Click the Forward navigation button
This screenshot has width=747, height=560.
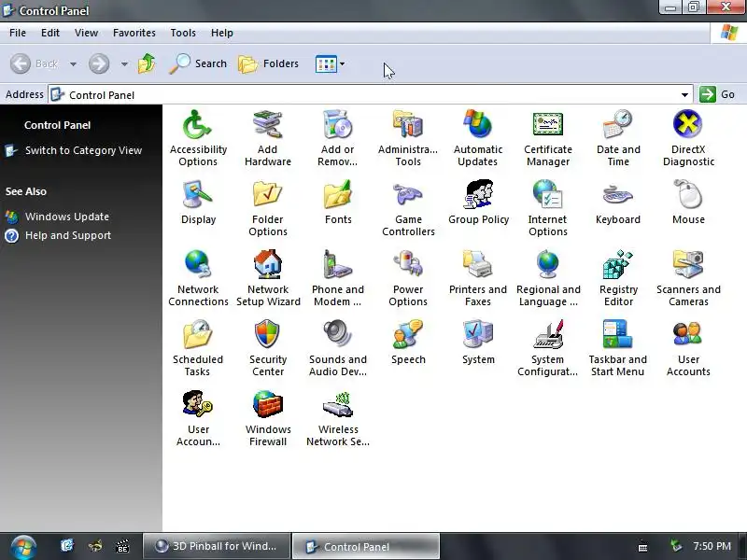coord(99,63)
